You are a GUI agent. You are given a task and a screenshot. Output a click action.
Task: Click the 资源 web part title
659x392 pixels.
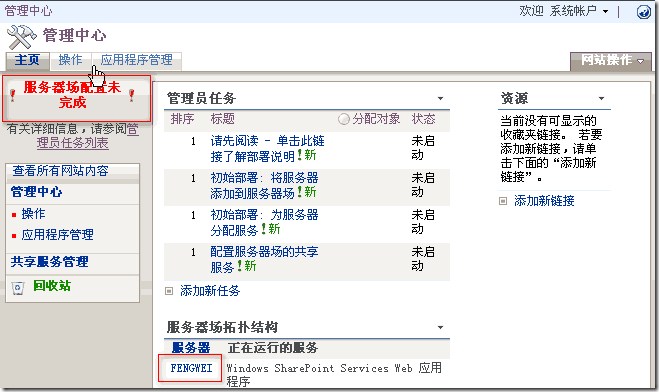514,98
